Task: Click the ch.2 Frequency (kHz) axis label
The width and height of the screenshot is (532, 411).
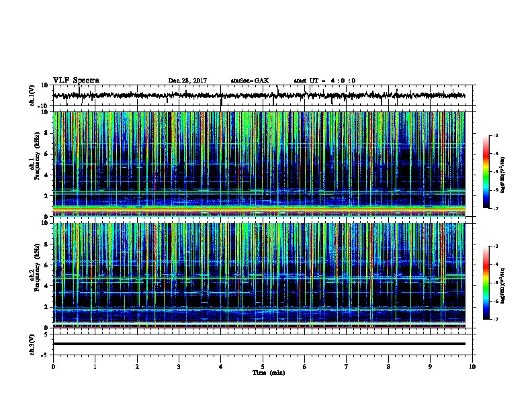Action: click(x=35, y=267)
